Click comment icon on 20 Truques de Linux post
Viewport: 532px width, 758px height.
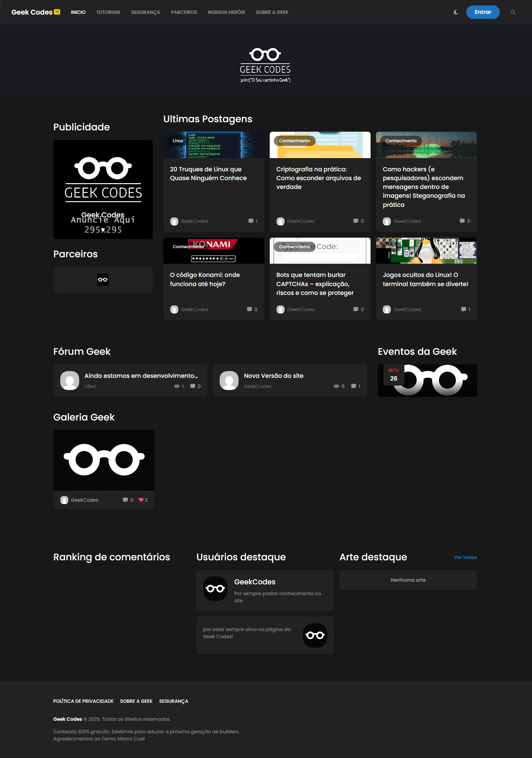[x=251, y=221]
